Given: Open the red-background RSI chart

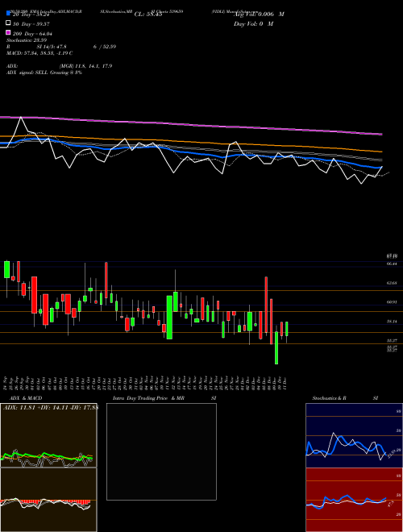Looking at the screenshot, I should 354,500.
